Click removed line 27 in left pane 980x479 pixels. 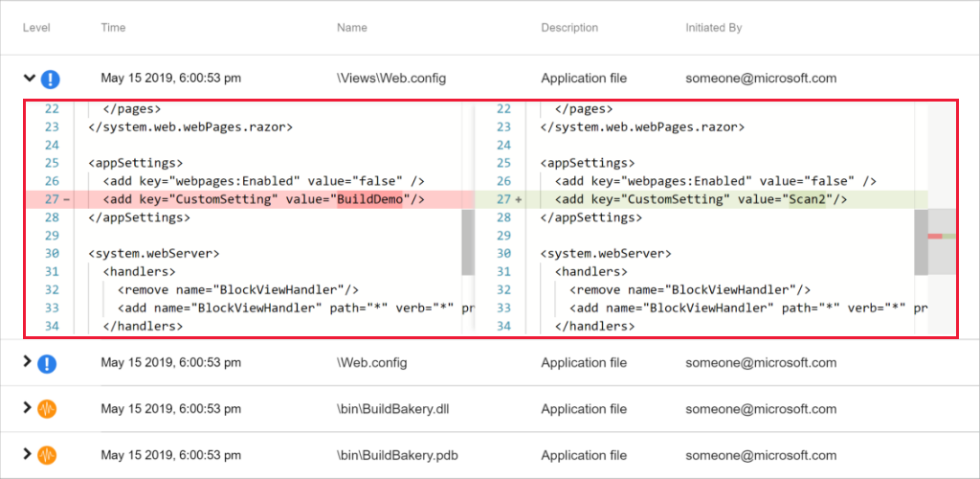click(x=249, y=199)
